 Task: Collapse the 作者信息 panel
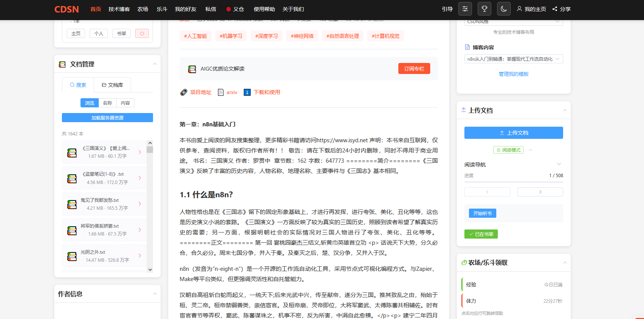tap(155, 294)
